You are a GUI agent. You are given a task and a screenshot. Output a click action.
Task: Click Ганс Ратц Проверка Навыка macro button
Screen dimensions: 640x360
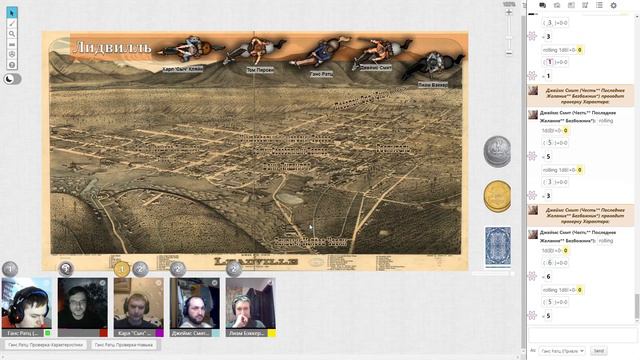[124, 345]
